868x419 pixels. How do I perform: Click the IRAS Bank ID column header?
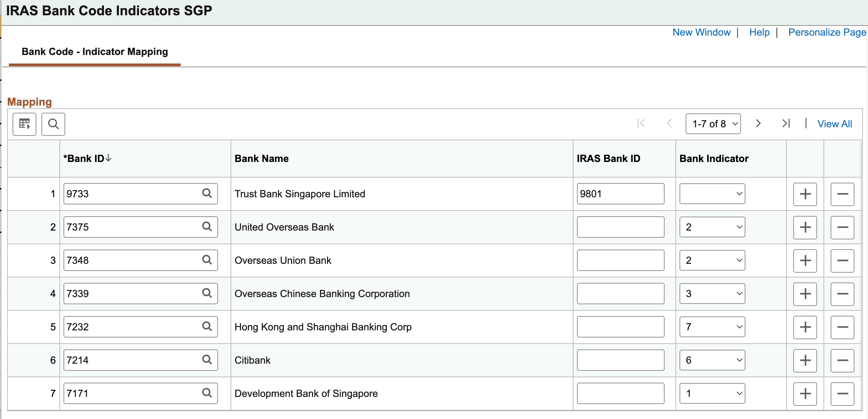click(608, 159)
